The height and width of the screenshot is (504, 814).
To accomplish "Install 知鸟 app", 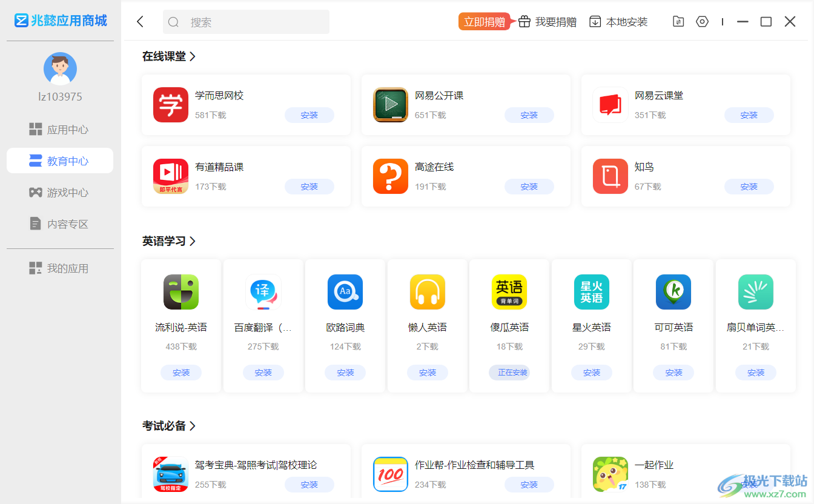I will coord(749,187).
